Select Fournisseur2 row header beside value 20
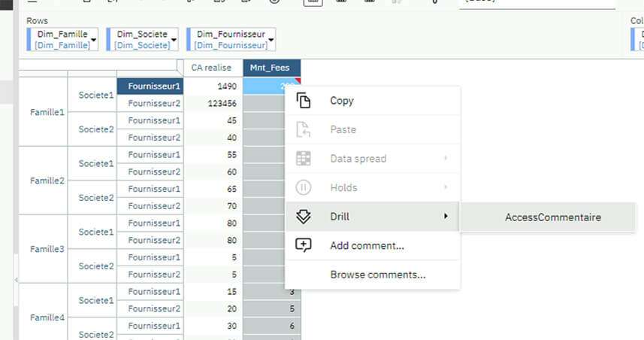Image resolution: width=644 pixels, height=340 pixels. (x=150, y=308)
